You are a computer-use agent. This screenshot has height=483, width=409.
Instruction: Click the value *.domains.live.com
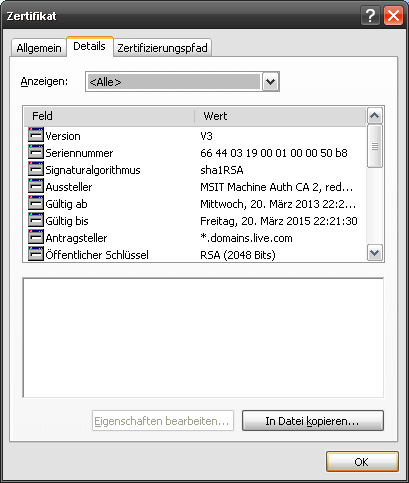pos(246,238)
